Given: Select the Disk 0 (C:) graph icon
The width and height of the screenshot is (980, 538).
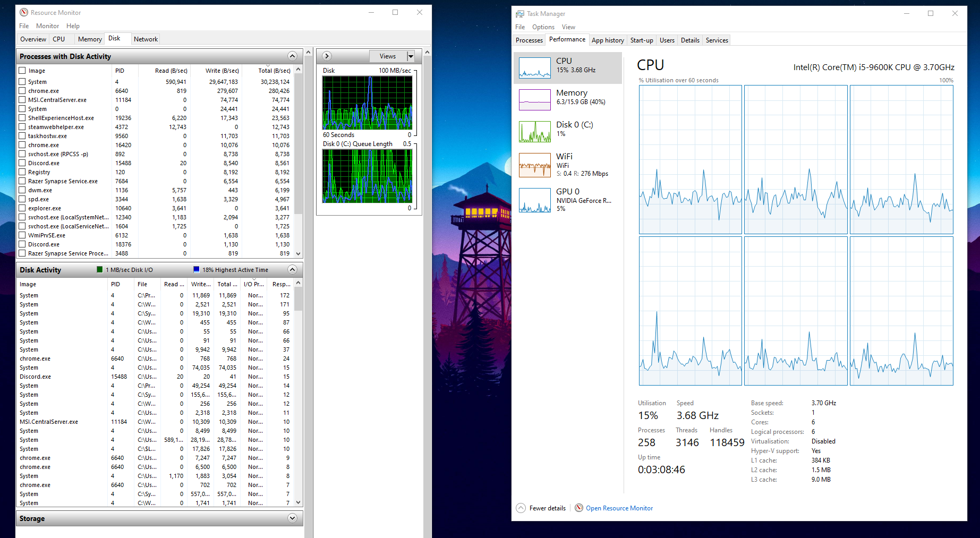Looking at the screenshot, I should 535,132.
